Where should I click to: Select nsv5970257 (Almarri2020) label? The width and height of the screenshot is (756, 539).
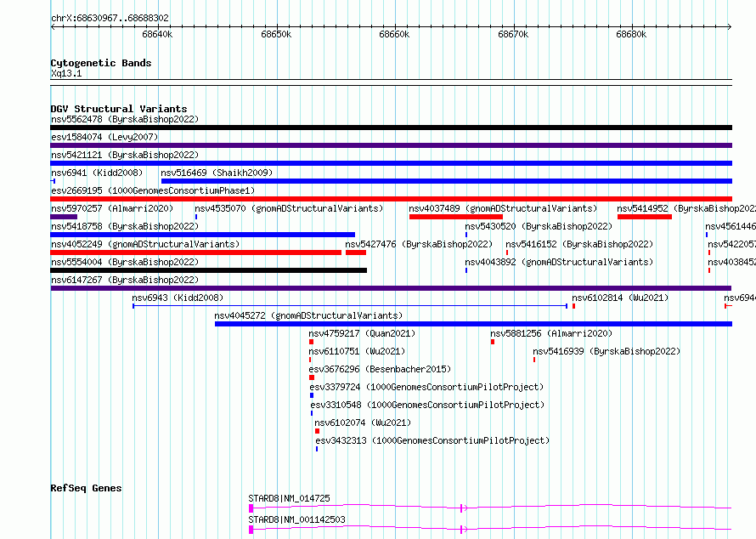[112, 208]
